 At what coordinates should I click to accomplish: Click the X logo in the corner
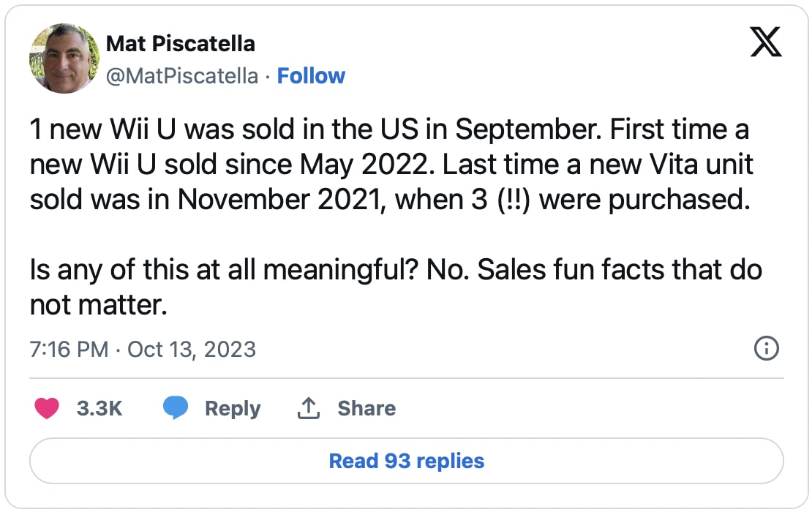tap(766, 42)
